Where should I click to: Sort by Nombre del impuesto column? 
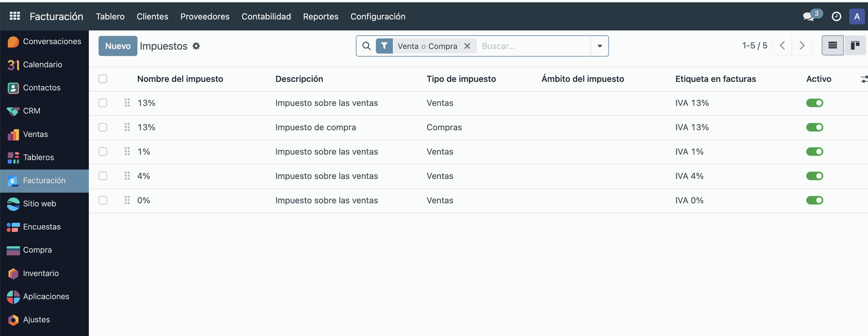coord(180,79)
